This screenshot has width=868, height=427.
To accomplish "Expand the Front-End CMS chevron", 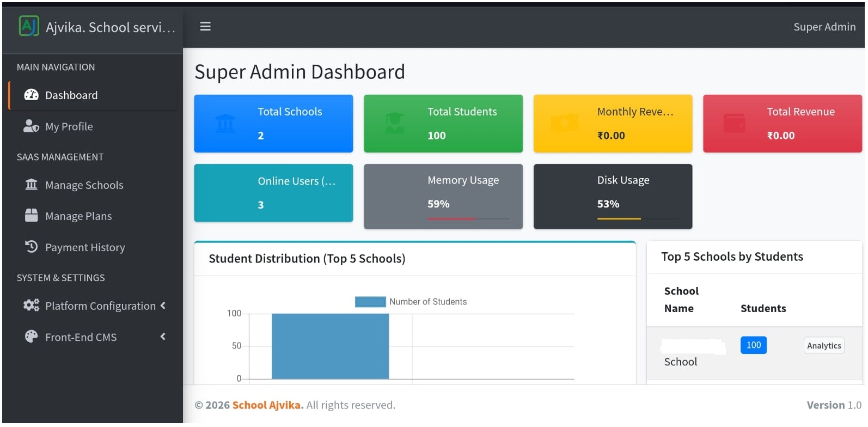I will point(163,337).
